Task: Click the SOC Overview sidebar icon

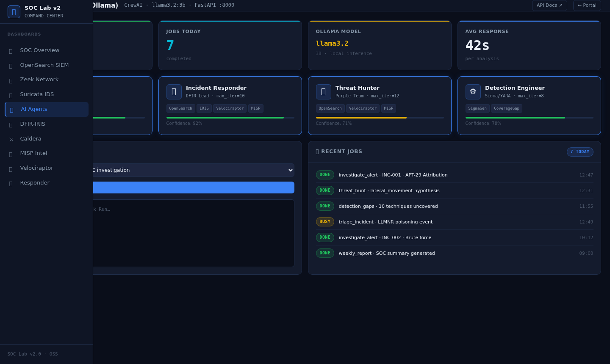Action: click(11, 50)
